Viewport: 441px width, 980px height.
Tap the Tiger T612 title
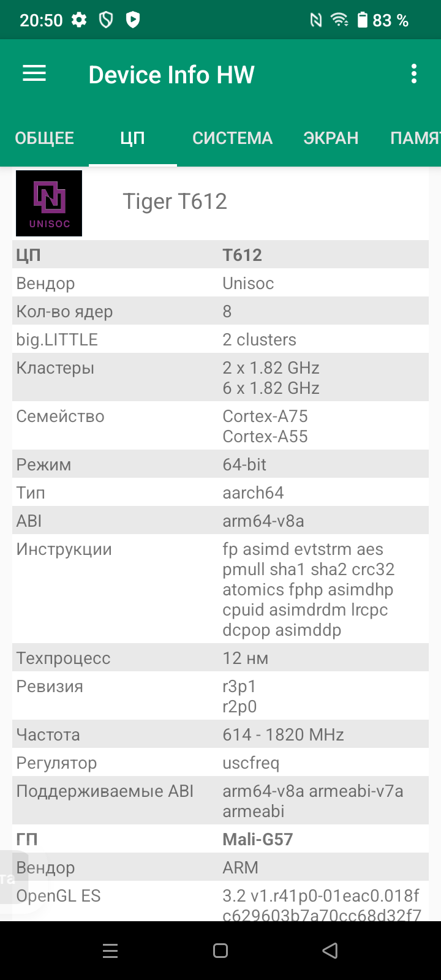(175, 202)
